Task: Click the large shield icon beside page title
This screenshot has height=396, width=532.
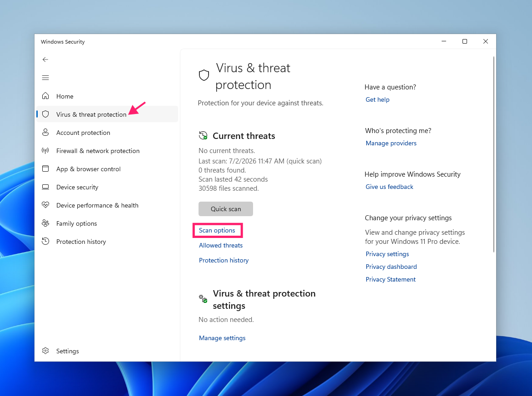Action: click(x=204, y=75)
